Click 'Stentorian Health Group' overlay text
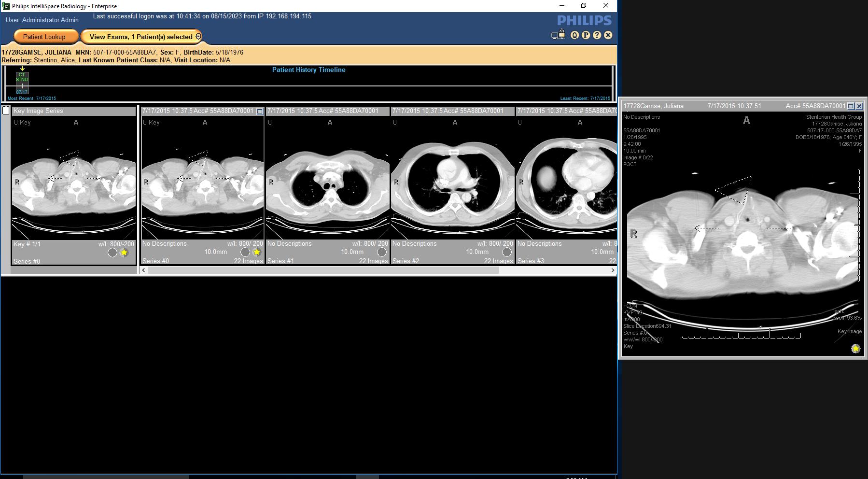This screenshot has height=479, width=868. point(834,117)
